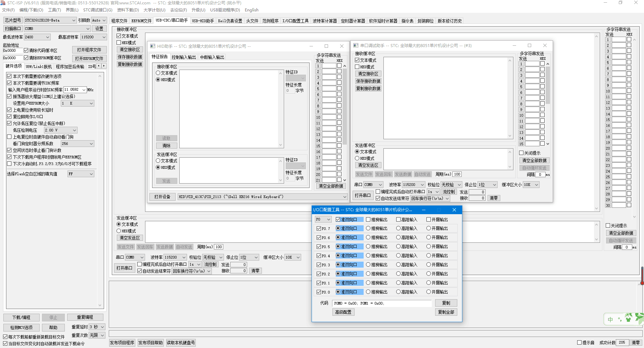Close the I/O口配置工具 window

pos(454,210)
